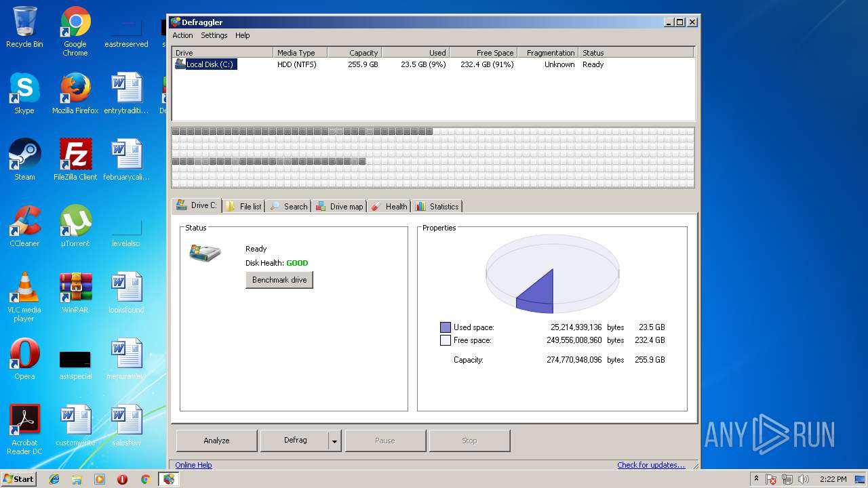868x488 pixels.
Task: Click the Action Center flag tray icon
Action: click(771, 479)
